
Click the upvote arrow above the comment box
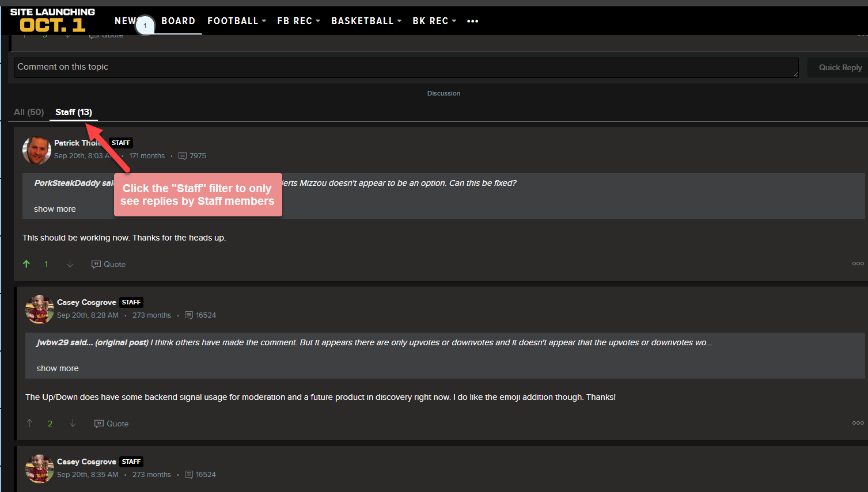pos(24,35)
